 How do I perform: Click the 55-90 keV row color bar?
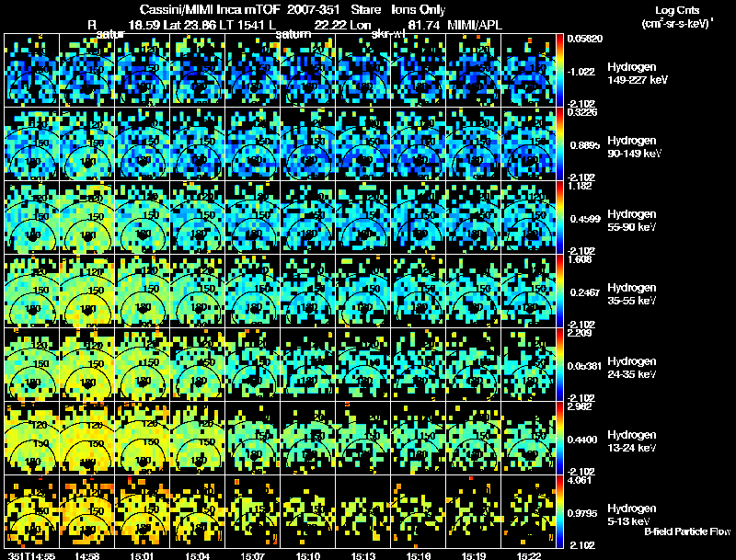click(x=560, y=218)
